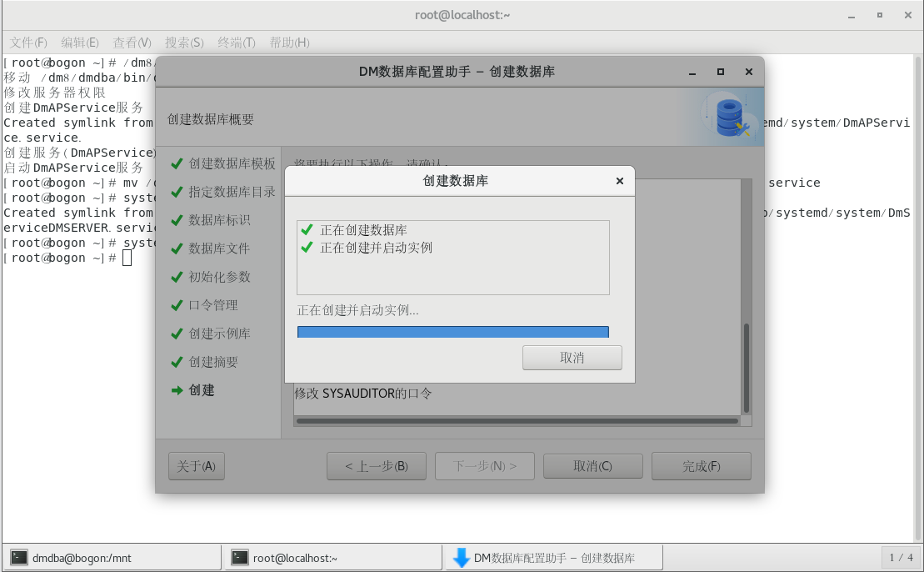Click the 完成(F) button
This screenshot has width=924, height=572.
pyautogui.click(x=702, y=466)
